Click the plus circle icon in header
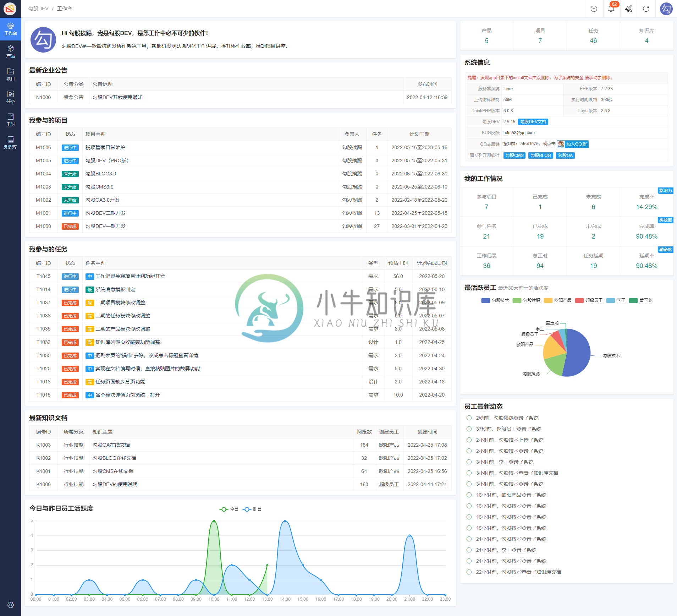The image size is (677, 616). click(594, 9)
